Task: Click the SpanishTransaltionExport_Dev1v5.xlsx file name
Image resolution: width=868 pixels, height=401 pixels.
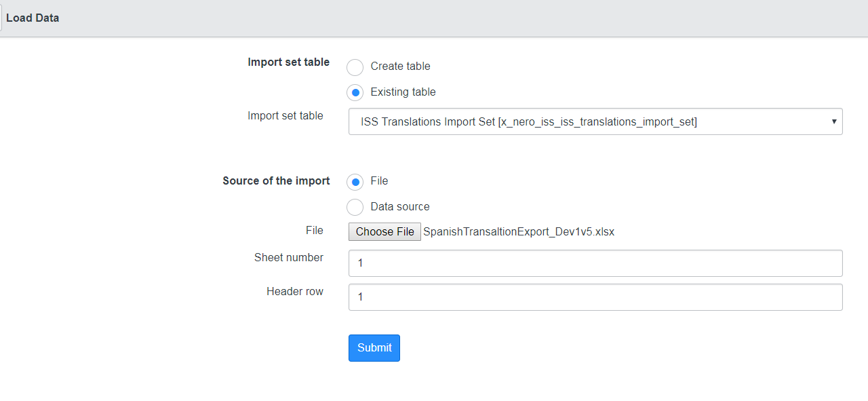Action: (x=518, y=232)
